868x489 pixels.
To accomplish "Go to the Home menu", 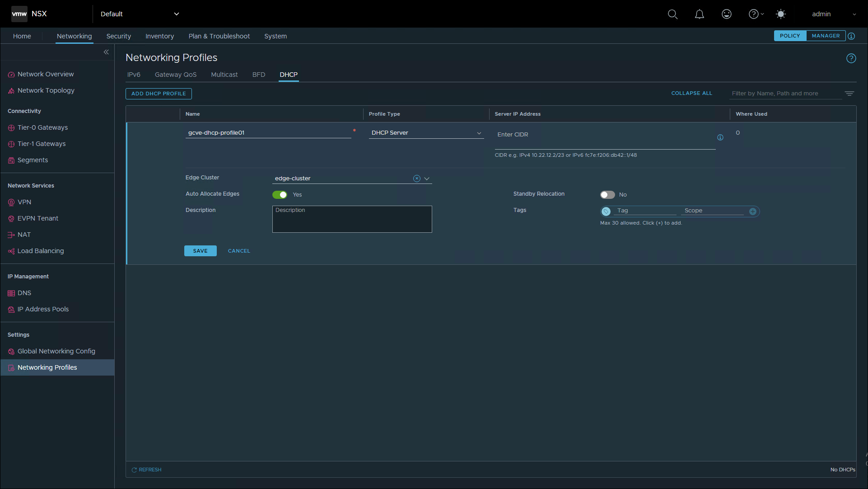I will (x=22, y=36).
